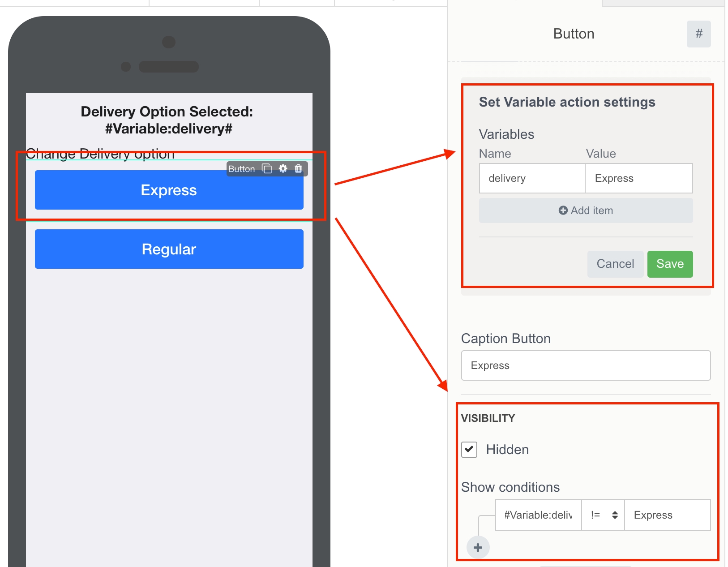728x567 pixels.
Task: Click the duplicate icon on Button toolbar
Action: (x=267, y=168)
